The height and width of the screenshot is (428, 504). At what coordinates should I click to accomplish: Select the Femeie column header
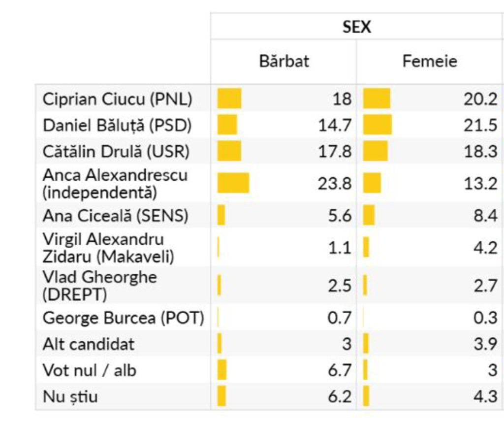pyautogui.click(x=429, y=61)
